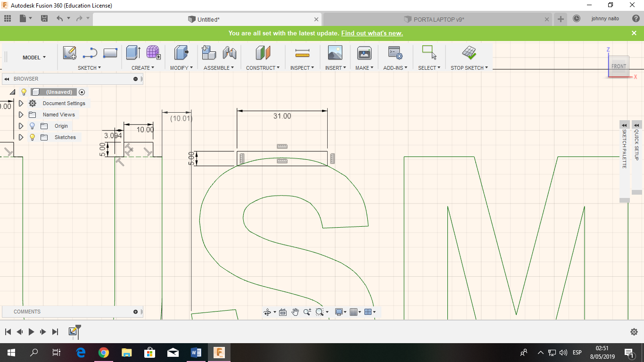Open the Display Settings dropdown in navigation bar
The width and height of the screenshot is (644, 362).
point(340,312)
